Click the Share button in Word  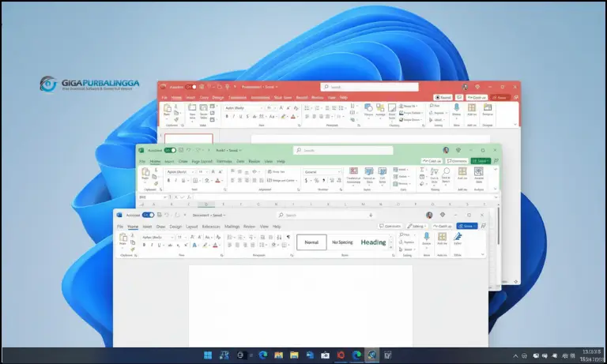pyautogui.click(x=467, y=226)
